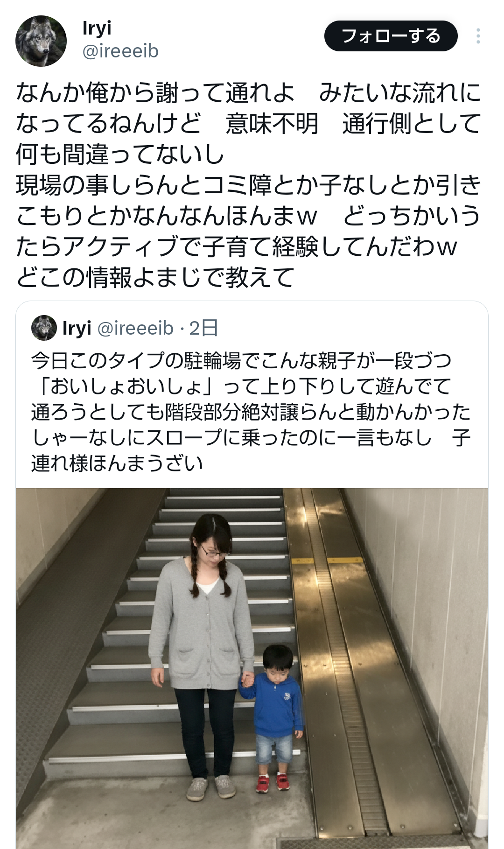
Task: Select main tweet first line なんか俺から謝って通れよ
Action: pos(155,92)
